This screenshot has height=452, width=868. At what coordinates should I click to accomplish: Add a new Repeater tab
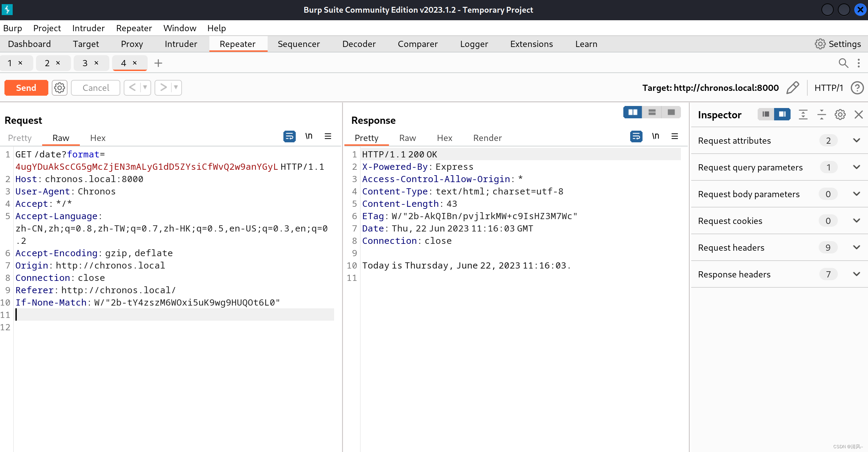pyautogui.click(x=158, y=63)
